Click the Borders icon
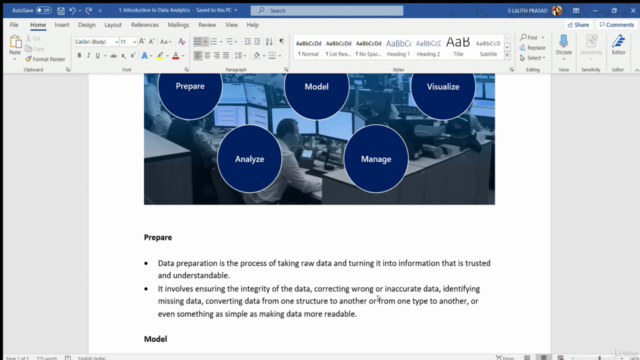 (x=272, y=56)
